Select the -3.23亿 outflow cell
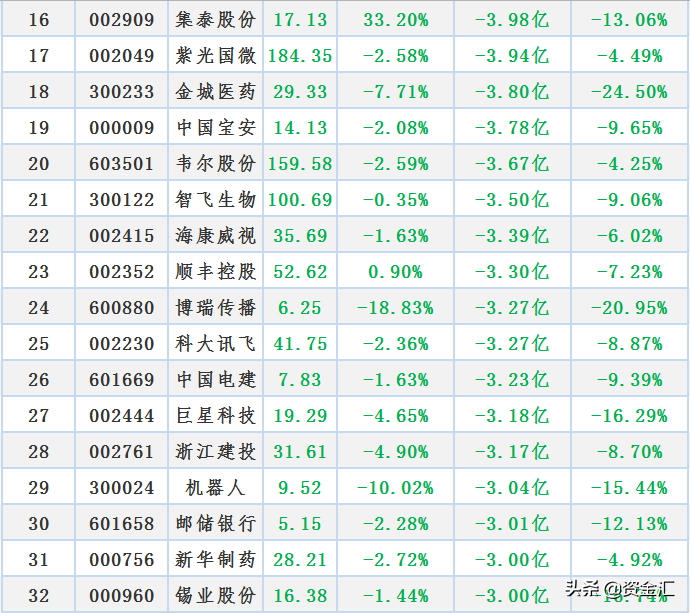The image size is (690, 613). coord(512,380)
